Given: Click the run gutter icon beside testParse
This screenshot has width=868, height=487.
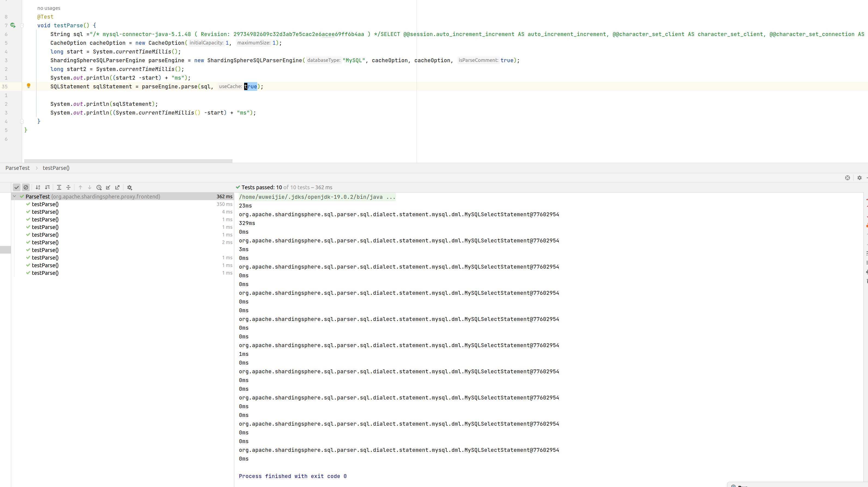Looking at the screenshot, I should pyautogui.click(x=13, y=25).
